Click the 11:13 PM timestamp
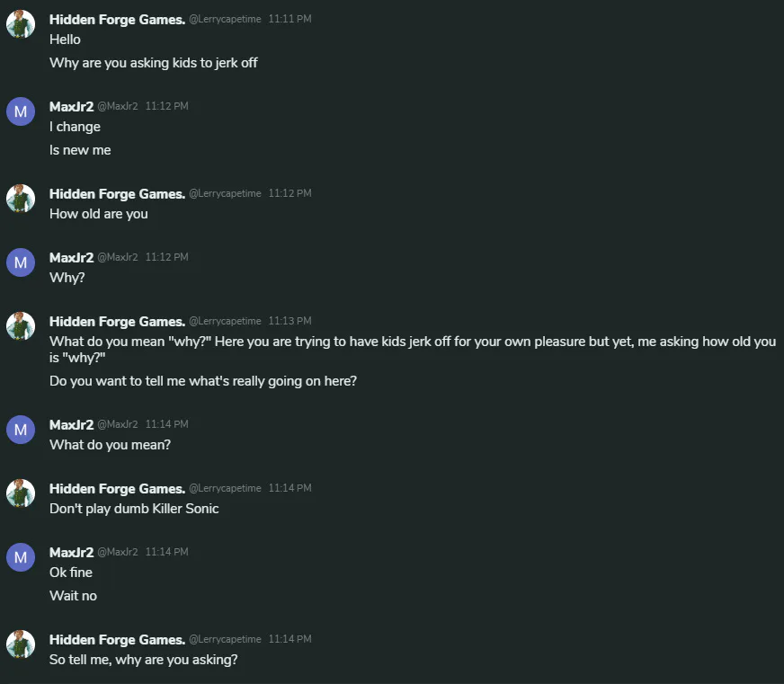The image size is (784, 684). 290,322
